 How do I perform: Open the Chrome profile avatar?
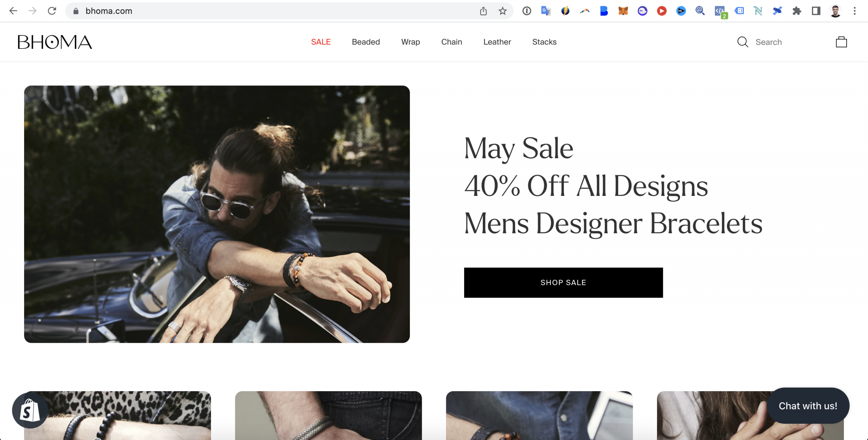pyautogui.click(x=835, y=11)
